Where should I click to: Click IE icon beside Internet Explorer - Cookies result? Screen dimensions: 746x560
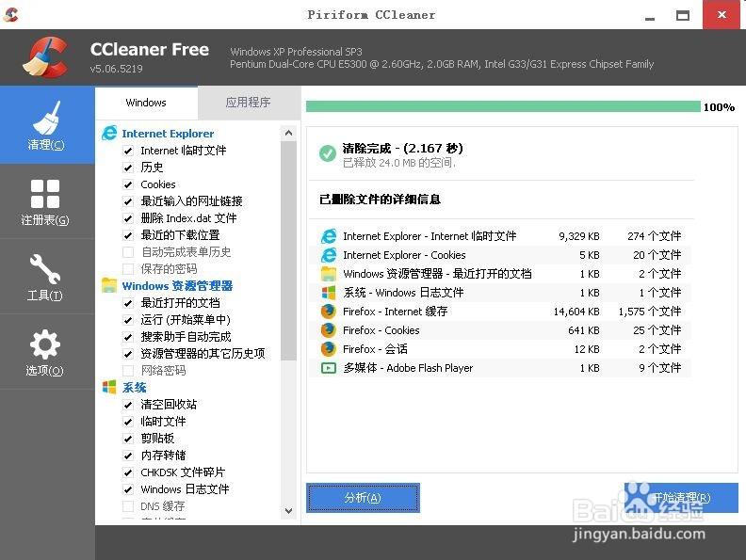[329, 255]
